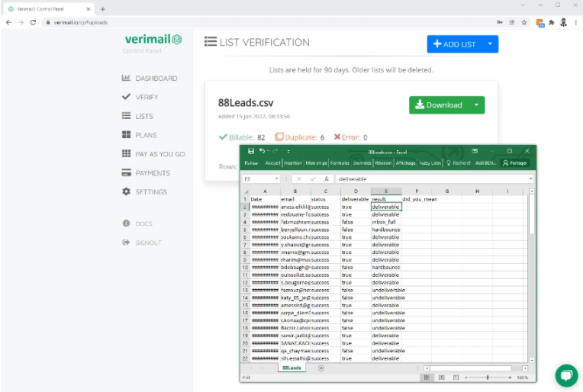Open the Fichier menu in Excel
Image resolution: width=583 pixels, height=392 pixels.
click(251, 162)
